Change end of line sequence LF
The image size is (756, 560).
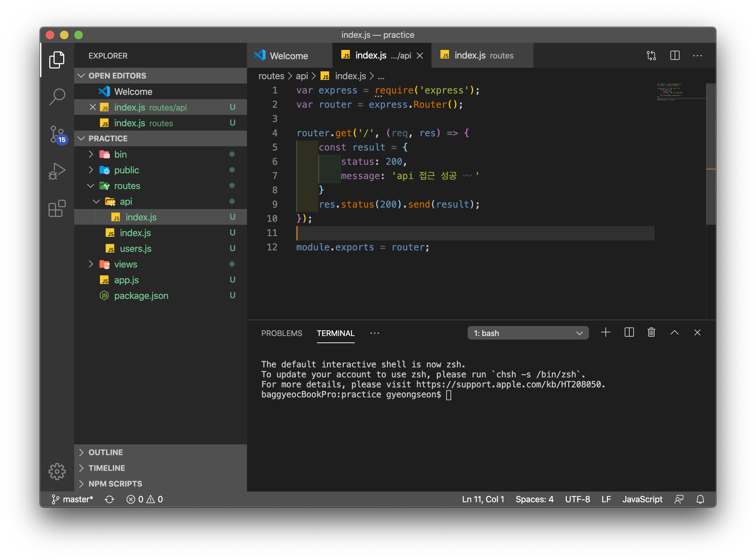coord(606,499)
